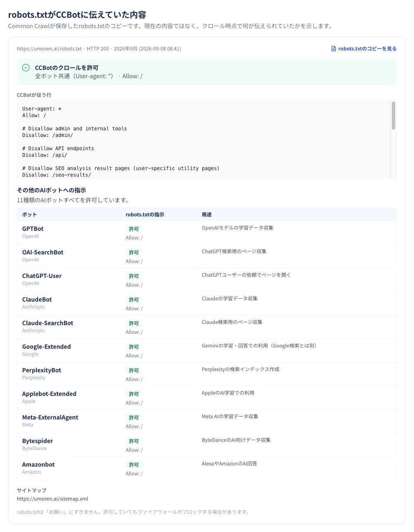Select the Meta-ExternalAgent bot name

[50, 417]
